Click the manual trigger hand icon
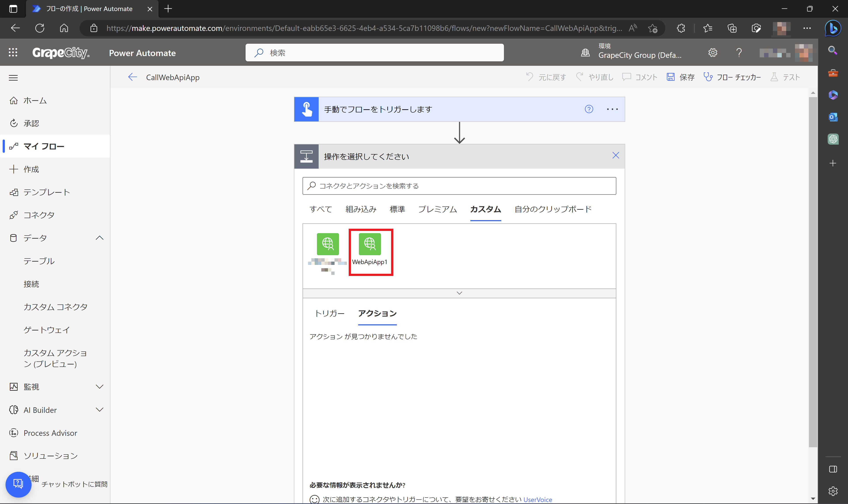 pos(307,109)
